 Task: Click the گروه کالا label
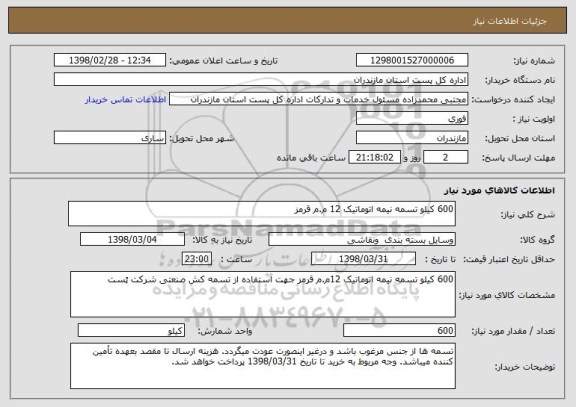click(537, 240)
